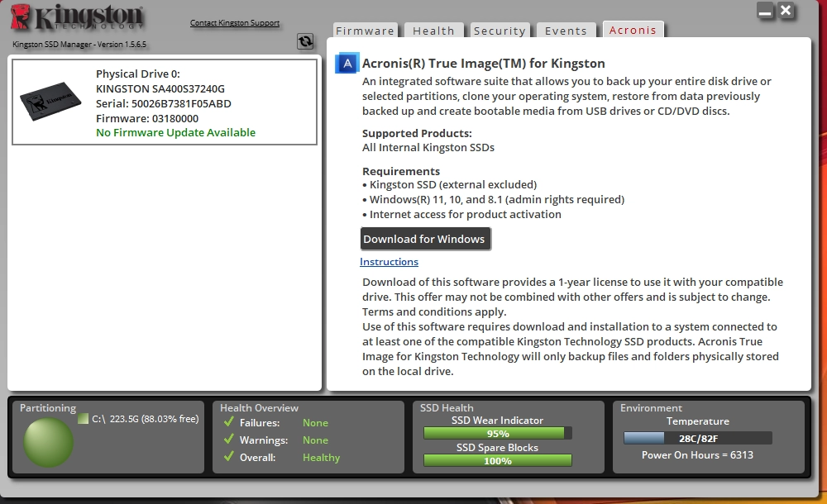
Task: Click the SSD Wear Indicator 95% bar
Action: [x=497, y=433]
